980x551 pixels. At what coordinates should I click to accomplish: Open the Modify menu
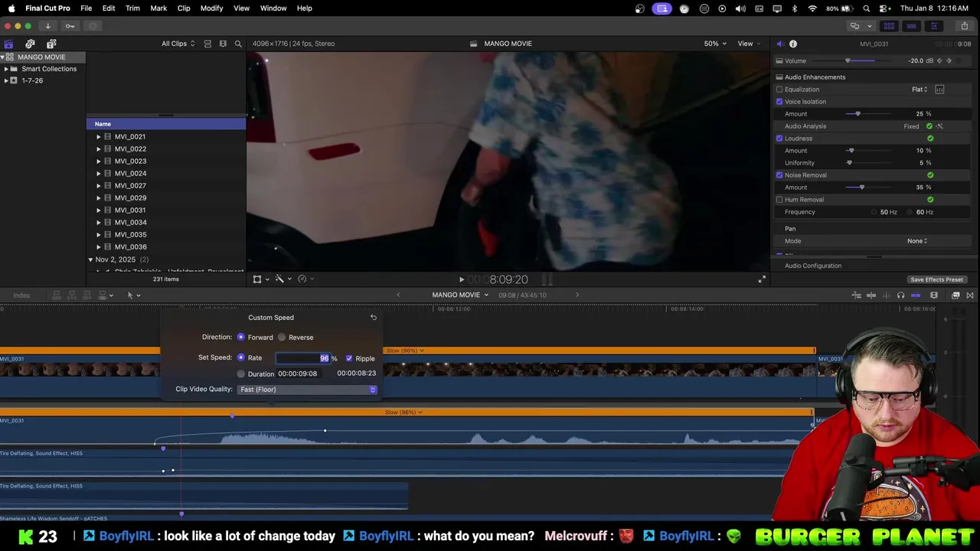tap(211, 8)
